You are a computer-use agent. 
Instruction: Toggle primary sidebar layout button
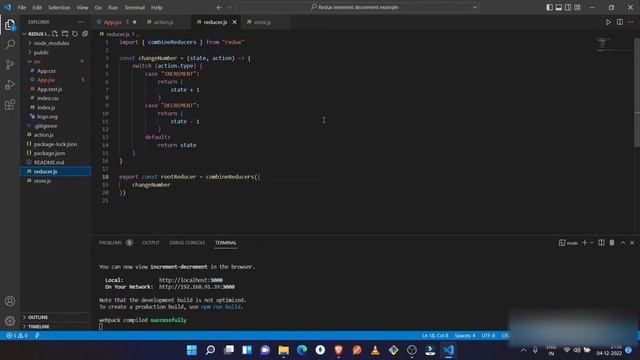[549, 7]
